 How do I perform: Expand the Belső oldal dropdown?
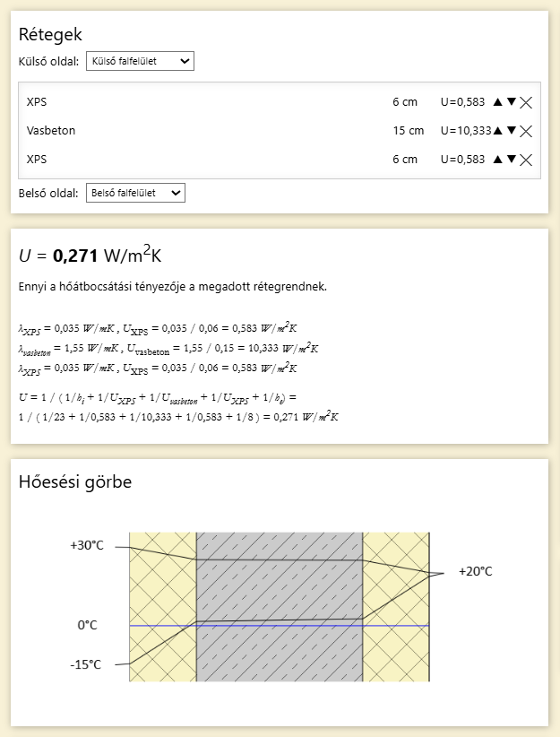click(x=134, y=193)
